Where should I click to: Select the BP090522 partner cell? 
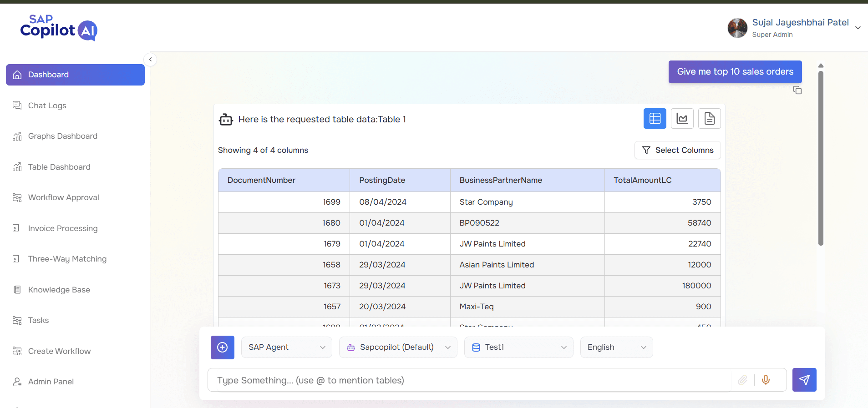(528, 223)
